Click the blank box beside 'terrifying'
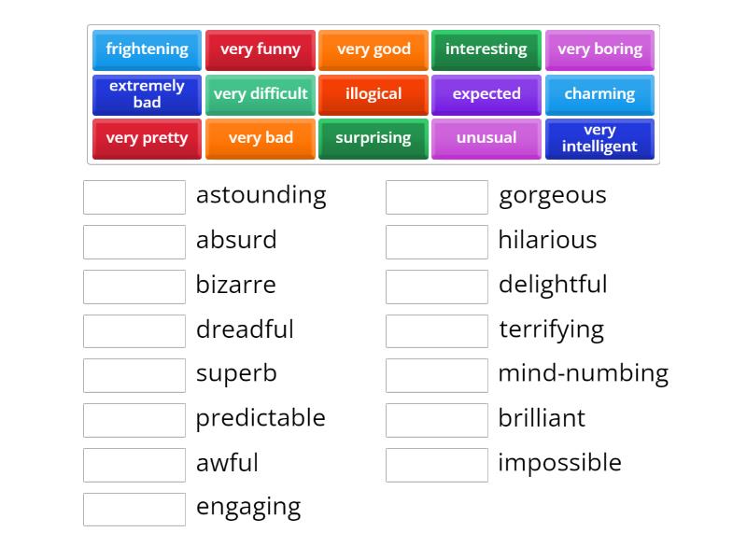The image size is (747, 560). (437, 330)
